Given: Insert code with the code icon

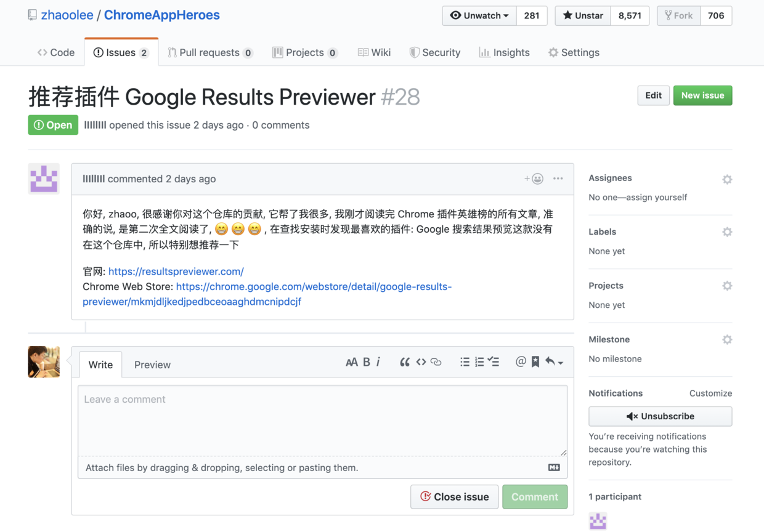Looking at the screenshot, I should point(421,362).
